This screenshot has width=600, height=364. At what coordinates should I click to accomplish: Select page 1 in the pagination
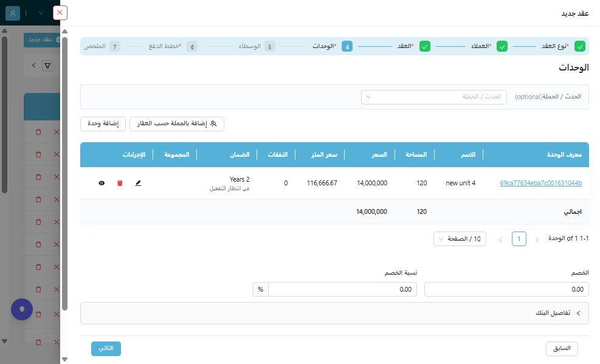click(x=519, y=239)
